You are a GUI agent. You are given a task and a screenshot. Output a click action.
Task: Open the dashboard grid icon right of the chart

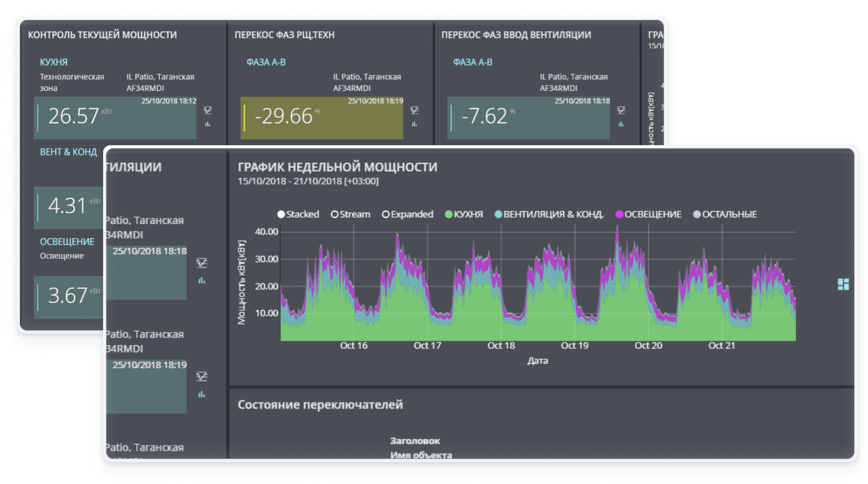coord(843,284)
